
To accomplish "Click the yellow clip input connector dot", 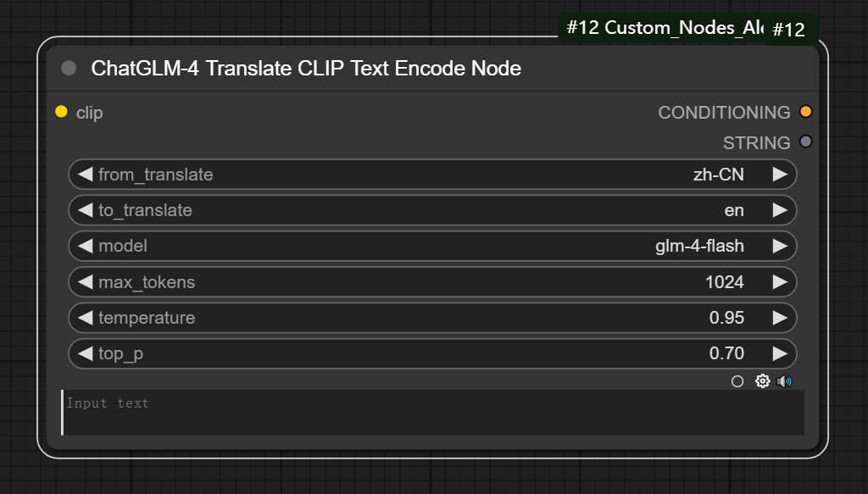I will point(61,112).
